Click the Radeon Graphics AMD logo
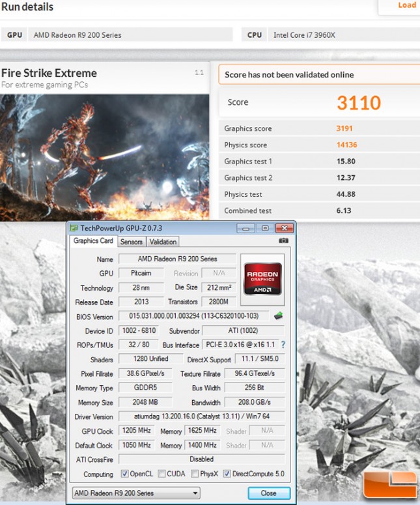Screen dimensions: 420x505 pyautogui.click(x=262, y=280)
